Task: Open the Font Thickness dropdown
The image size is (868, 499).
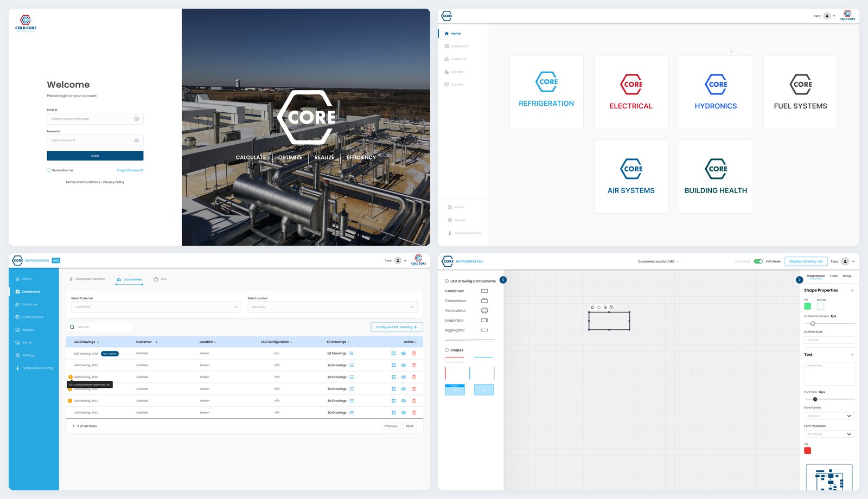Action: [829, 434]
